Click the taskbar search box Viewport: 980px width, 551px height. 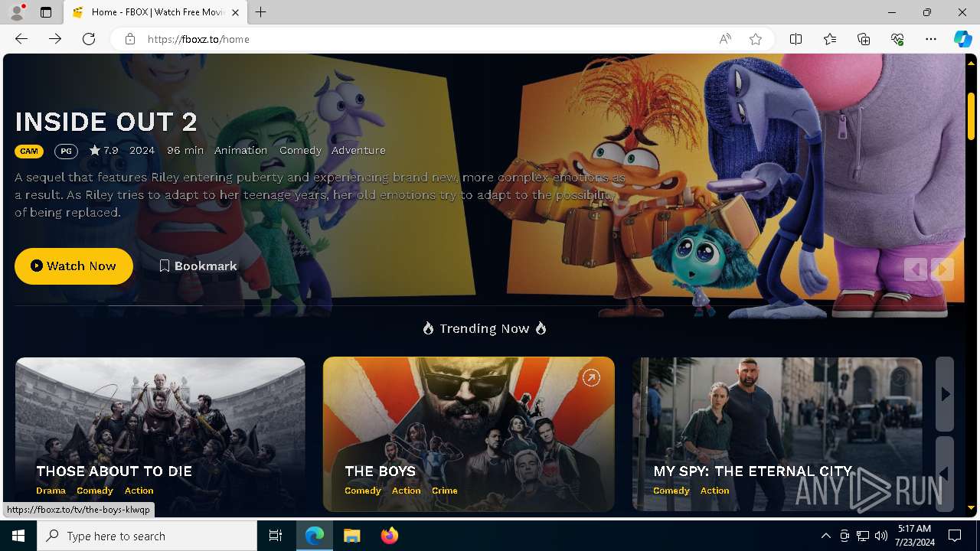pos(147,536)
